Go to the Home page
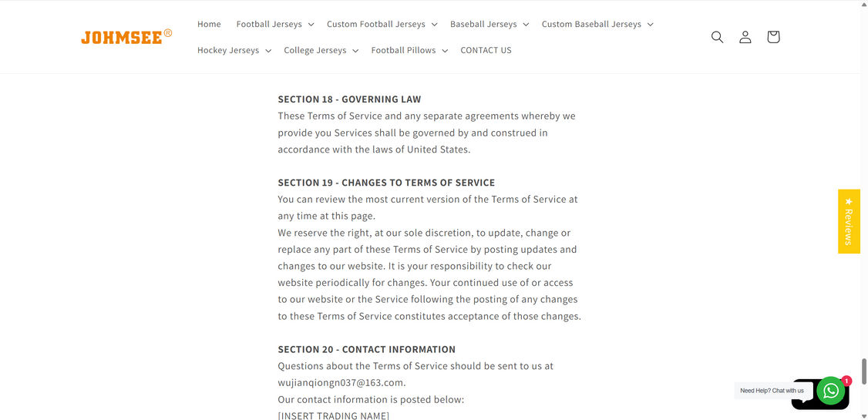This screenshot has height=420, width=868. [x=209, y=24]
